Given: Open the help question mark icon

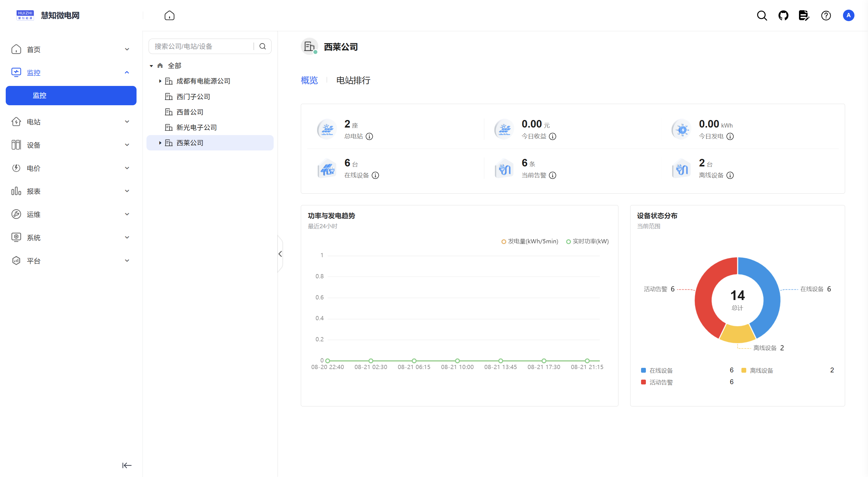Looking at the screenshot, I should point(826,15).
